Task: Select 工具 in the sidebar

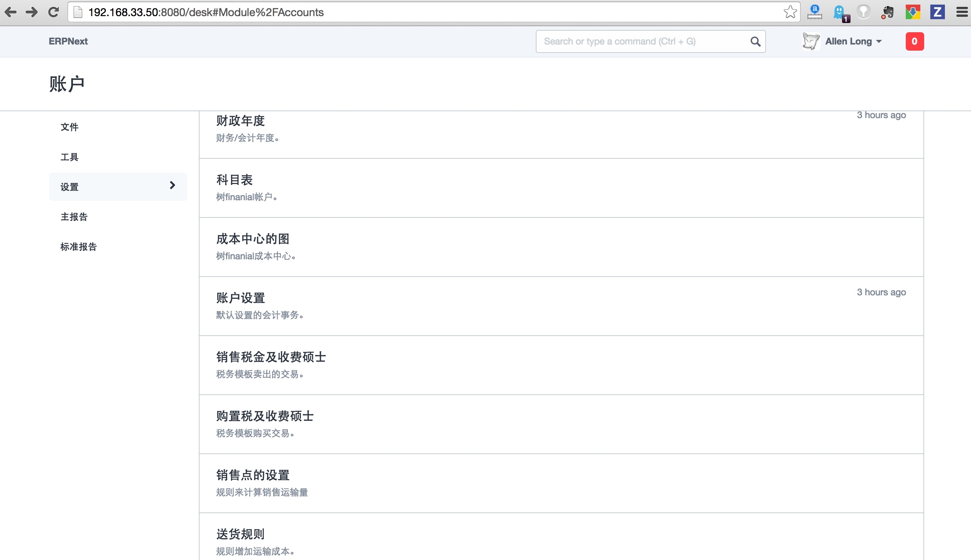Action: [70, 157]
